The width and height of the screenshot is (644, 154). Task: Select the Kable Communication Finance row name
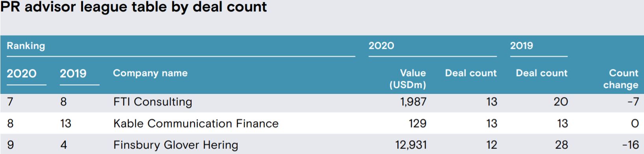click(196, 124)
